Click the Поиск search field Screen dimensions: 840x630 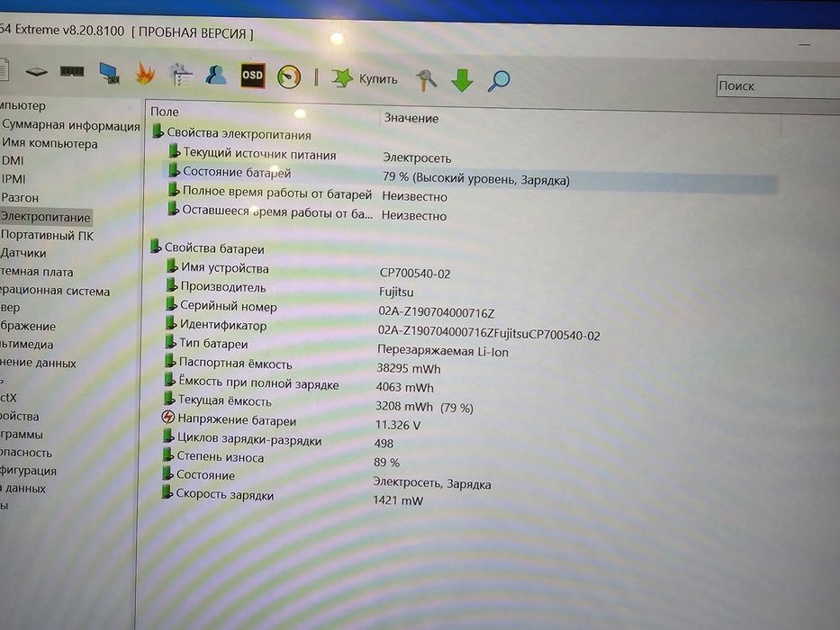pyautogui.click(x=778, y=86)
